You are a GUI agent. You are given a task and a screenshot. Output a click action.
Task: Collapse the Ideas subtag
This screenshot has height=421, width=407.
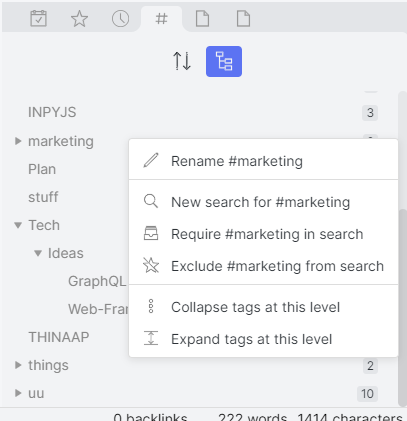click(38, 253)
